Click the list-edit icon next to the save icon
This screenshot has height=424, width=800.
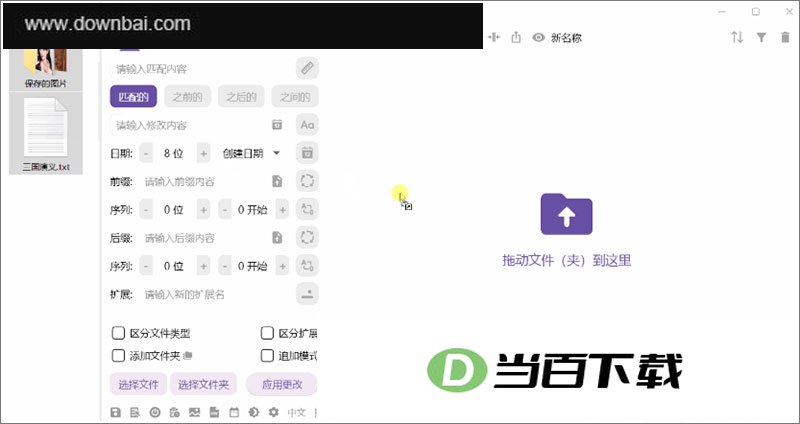tap(135, 412)
